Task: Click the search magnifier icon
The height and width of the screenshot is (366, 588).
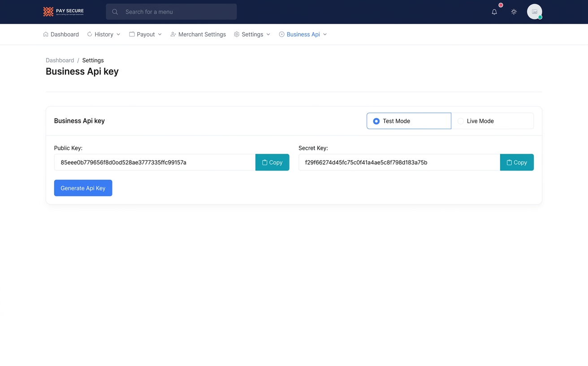Action: (115, 12)
